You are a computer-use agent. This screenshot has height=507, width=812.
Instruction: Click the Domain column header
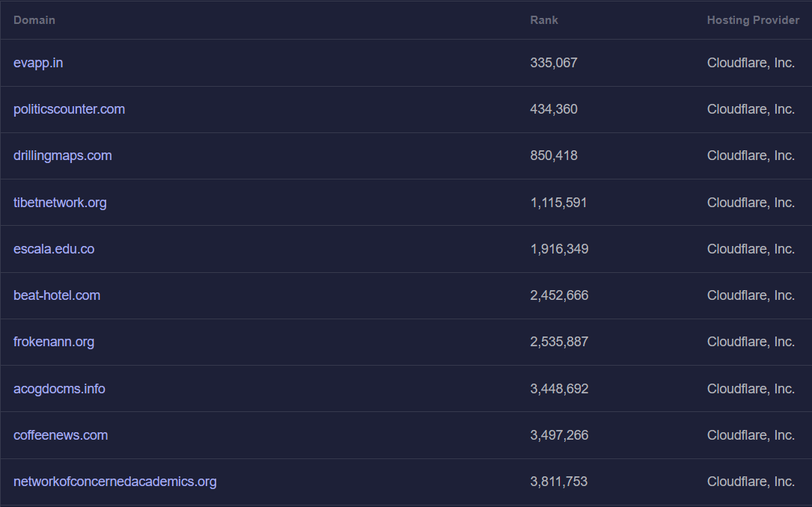(34, 20)
